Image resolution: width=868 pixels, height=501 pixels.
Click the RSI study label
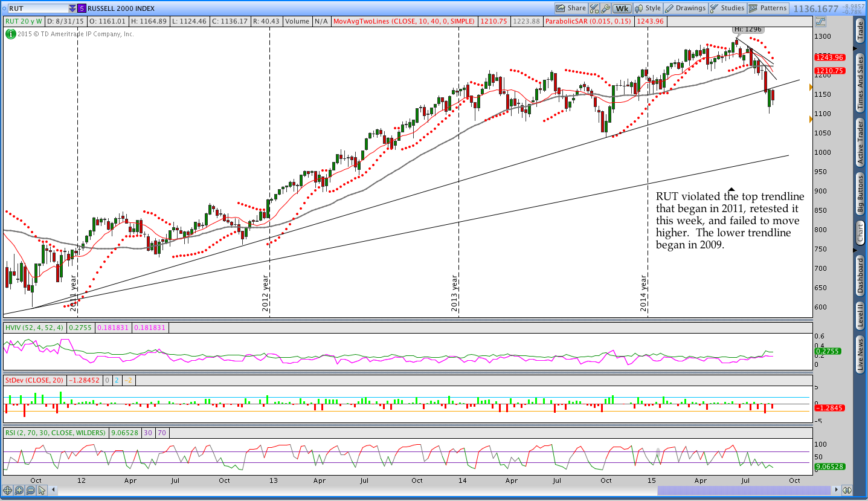pos(56,433)
